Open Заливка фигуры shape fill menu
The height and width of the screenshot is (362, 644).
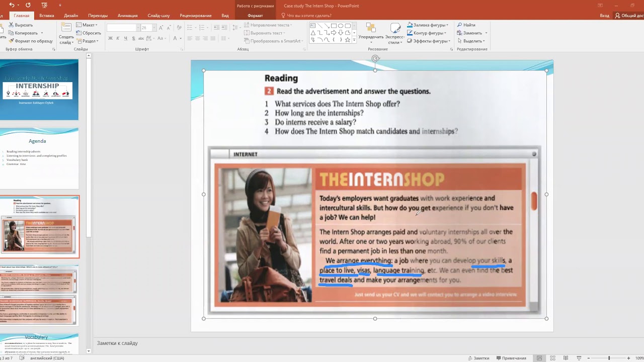(427, 25)
